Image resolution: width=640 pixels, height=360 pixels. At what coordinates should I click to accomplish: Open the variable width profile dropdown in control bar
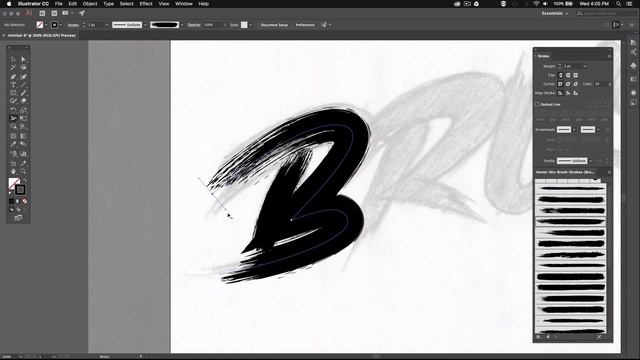(x=144, y=25)
